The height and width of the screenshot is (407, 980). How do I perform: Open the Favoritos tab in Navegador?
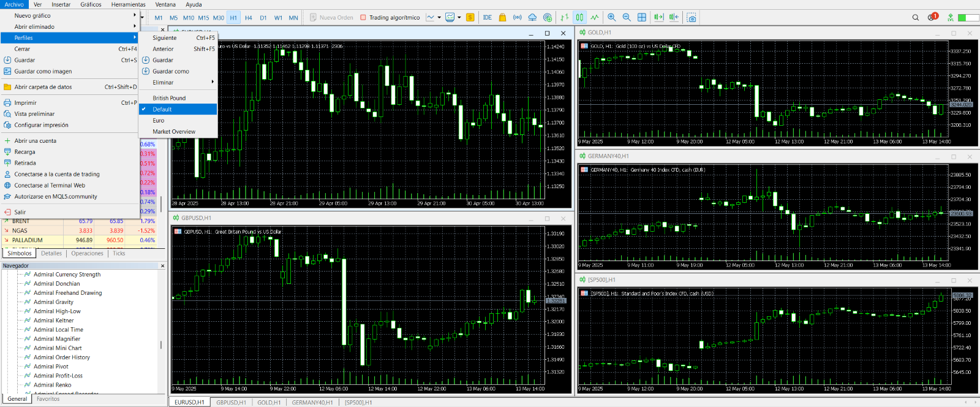48,399
